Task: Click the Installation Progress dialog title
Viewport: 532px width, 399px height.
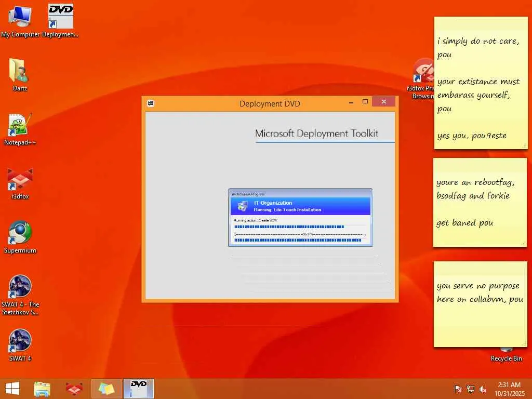Action: (x=248, y=194)
